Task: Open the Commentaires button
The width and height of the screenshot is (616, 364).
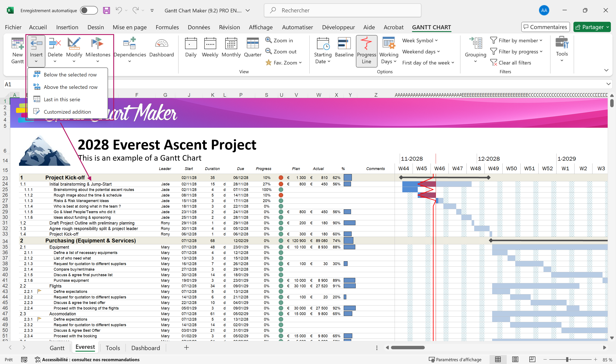Action: pyautogui.click(x=545, y=27)
